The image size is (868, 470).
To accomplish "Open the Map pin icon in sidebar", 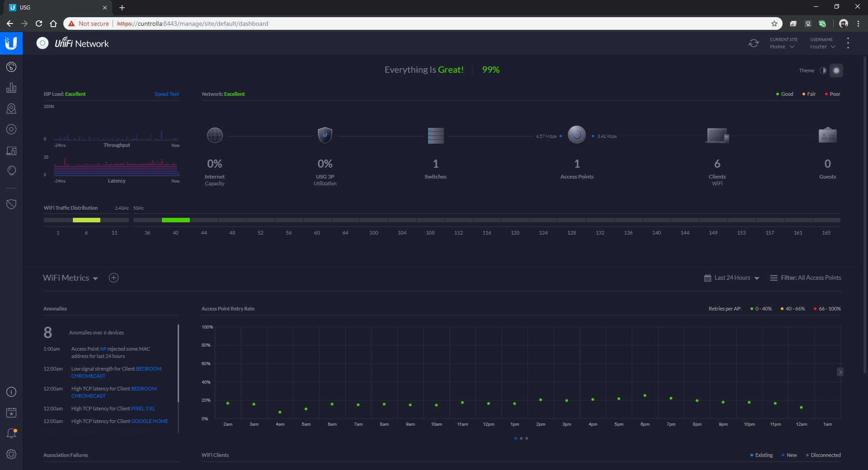I will click(x=11, y=108).
